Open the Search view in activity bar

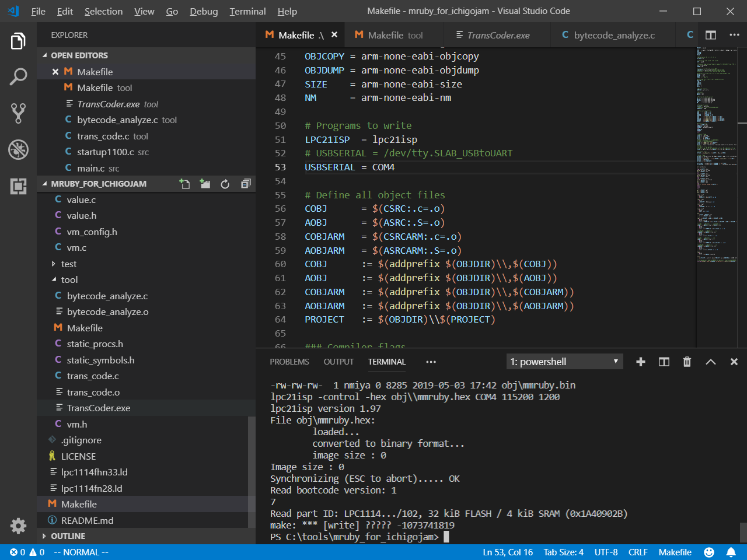pos(18,77)
